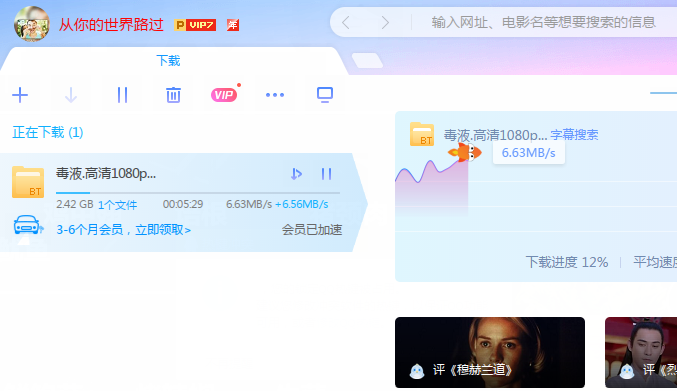677x391 pixels.
Task: Open the 1个文件 file list link
Action: coord(117,205)
